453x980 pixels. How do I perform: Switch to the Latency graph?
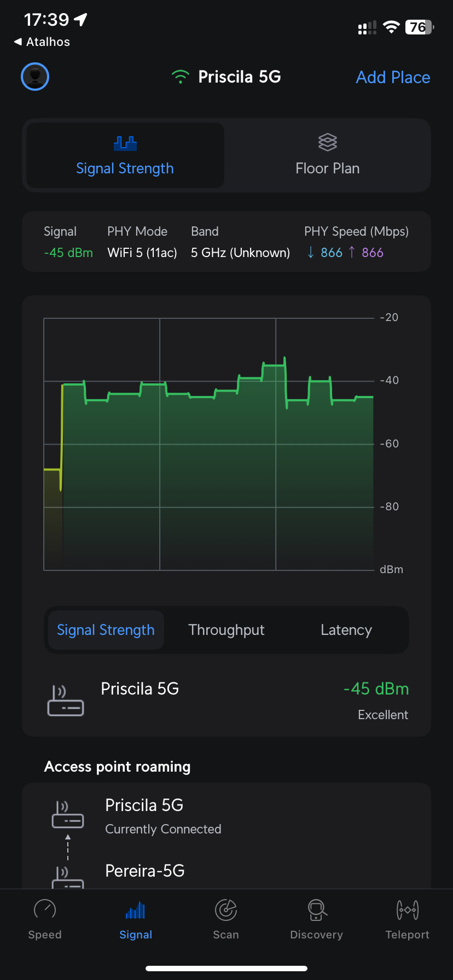346,630
